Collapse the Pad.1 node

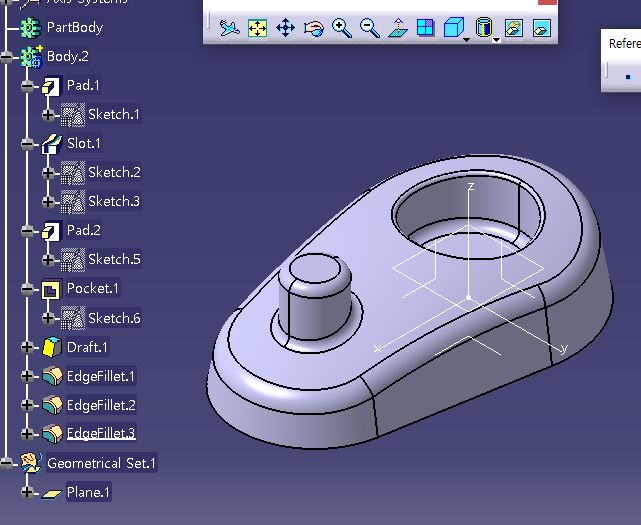coord(27,86)
